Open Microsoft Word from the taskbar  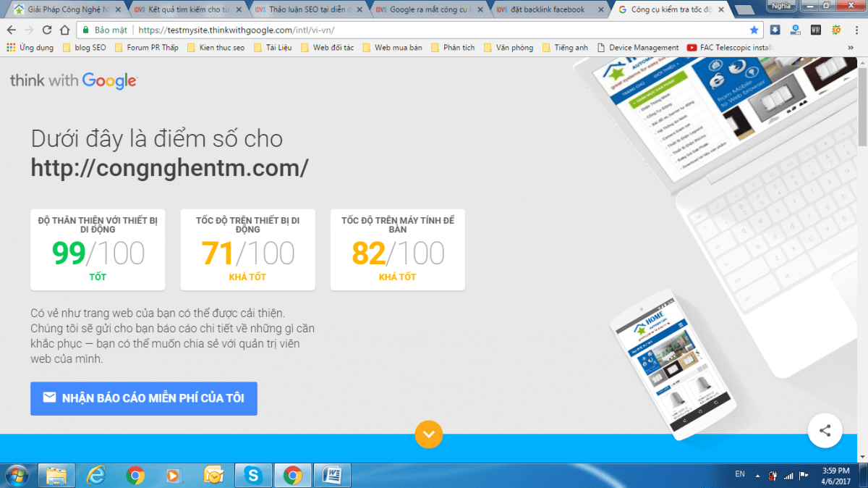click(333, 475)
